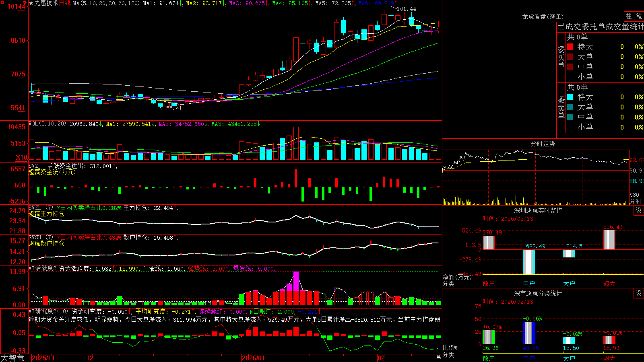Toggle the favorite star before 先惠技术

(x=31, y=3)
